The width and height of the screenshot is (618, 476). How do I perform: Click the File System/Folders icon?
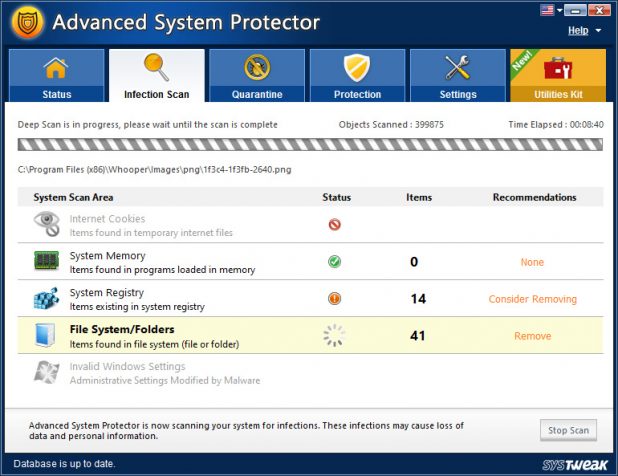45,335
